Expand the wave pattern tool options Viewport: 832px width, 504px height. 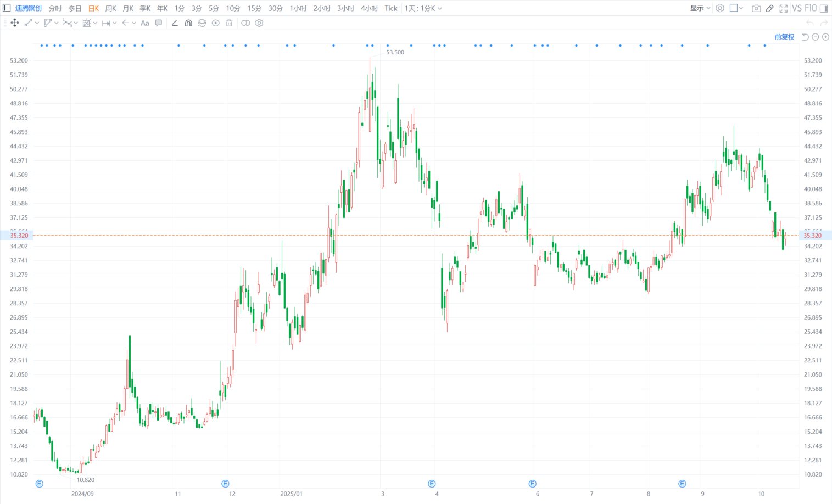(76, 23)
